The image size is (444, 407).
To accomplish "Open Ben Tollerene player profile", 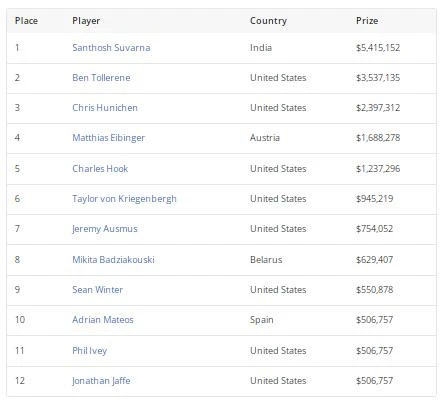I will coord(101,78).
